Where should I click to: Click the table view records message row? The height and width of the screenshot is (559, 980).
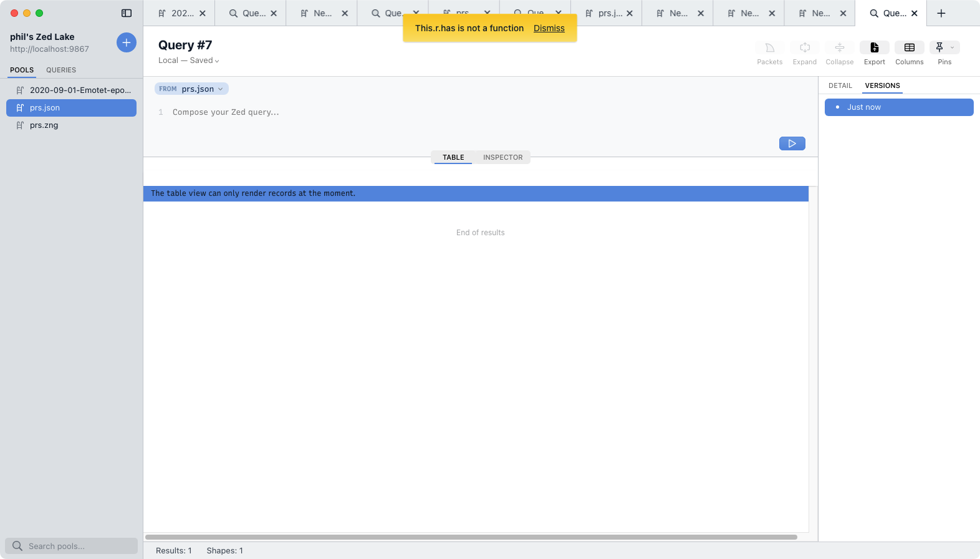pyautogui.click(x=476, y=193)
